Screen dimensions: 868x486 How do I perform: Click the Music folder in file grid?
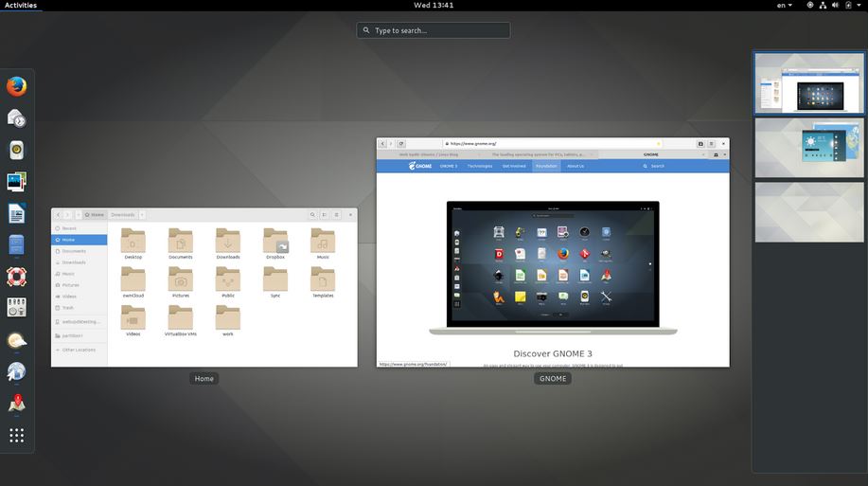pyautogui.click(x=323, y=243)
